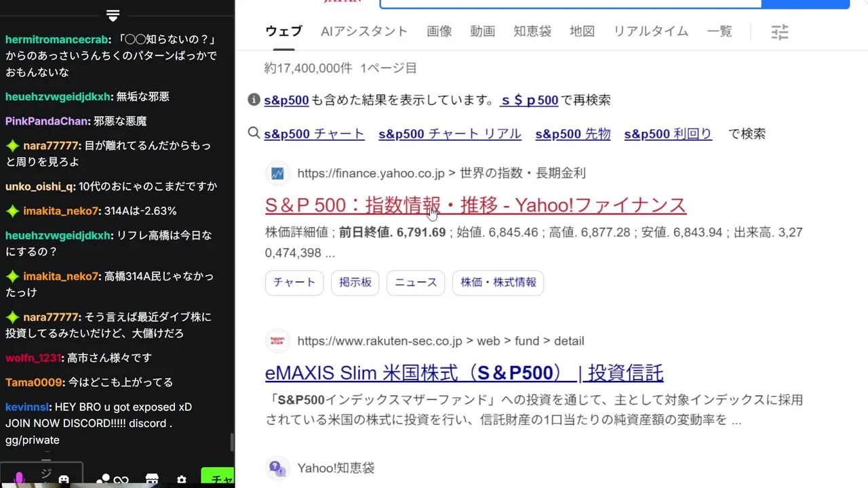Click the チャート chip button
This screenshot has height=488, width=868.
(x=294, y=283)
